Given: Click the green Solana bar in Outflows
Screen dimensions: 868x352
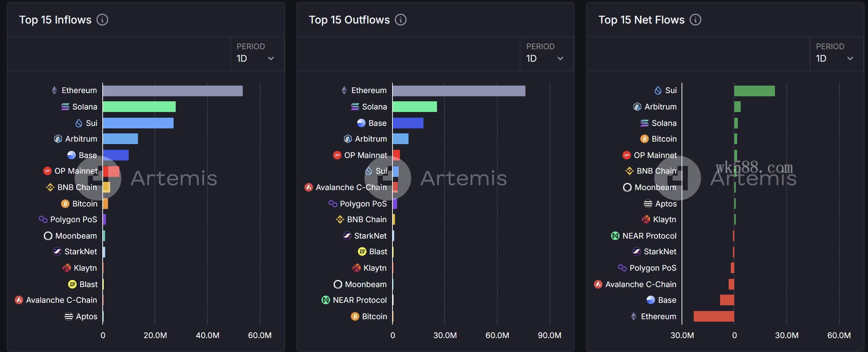Looking at the screenshot, I should [x=415, y=107].
